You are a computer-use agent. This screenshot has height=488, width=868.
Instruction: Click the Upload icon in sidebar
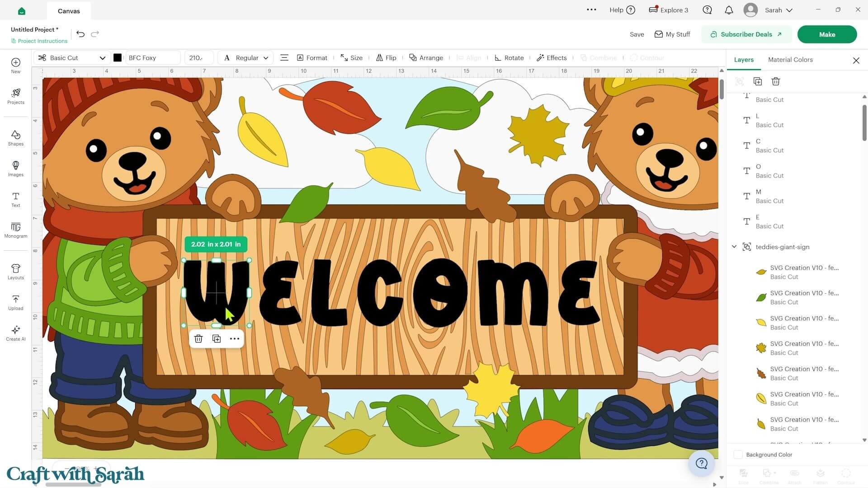click(x=15, y=303)
